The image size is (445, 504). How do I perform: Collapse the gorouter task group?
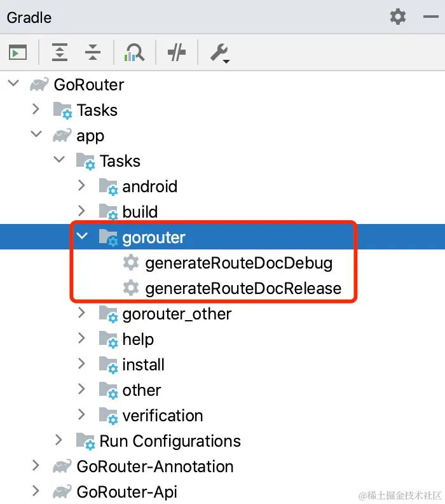tap(82, 236)
